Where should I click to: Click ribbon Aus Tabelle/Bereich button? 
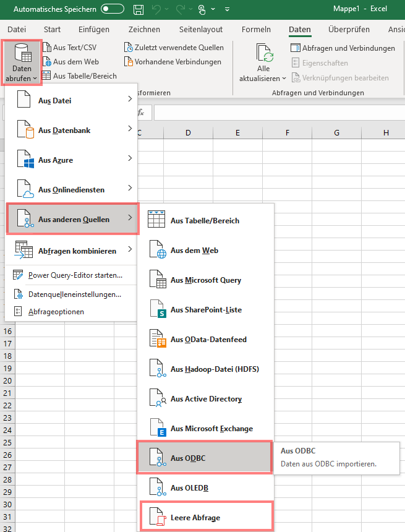click(80, 76)
